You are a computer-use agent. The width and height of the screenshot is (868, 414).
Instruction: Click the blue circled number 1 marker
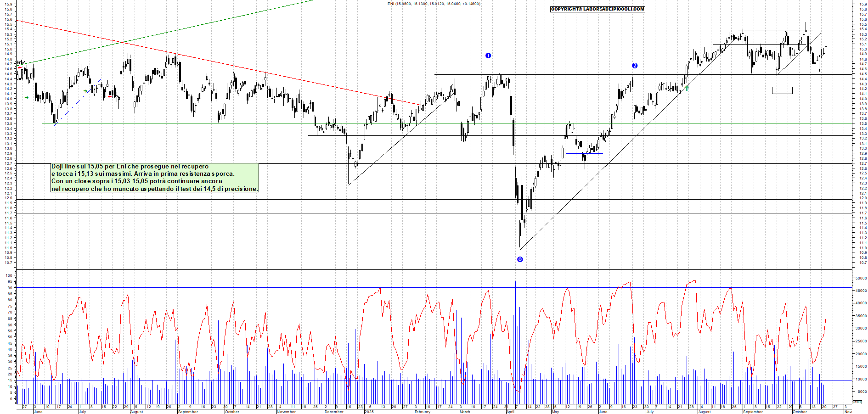click(x=488, y=56)
